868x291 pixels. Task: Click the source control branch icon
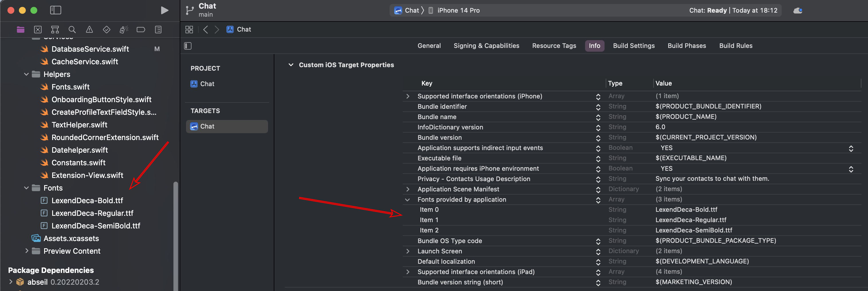pyautogui.click(x=190, y=10)
